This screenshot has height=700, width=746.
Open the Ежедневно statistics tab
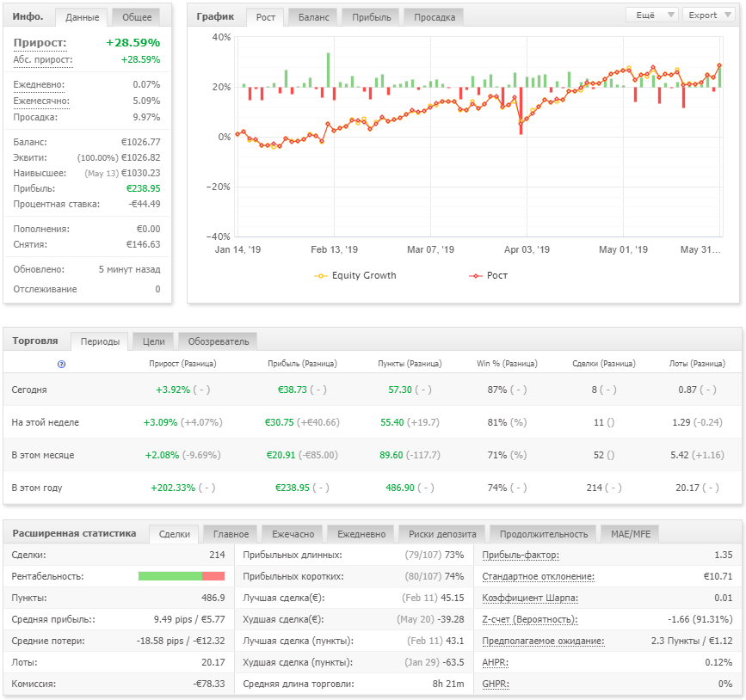click(x=361, y=534)
